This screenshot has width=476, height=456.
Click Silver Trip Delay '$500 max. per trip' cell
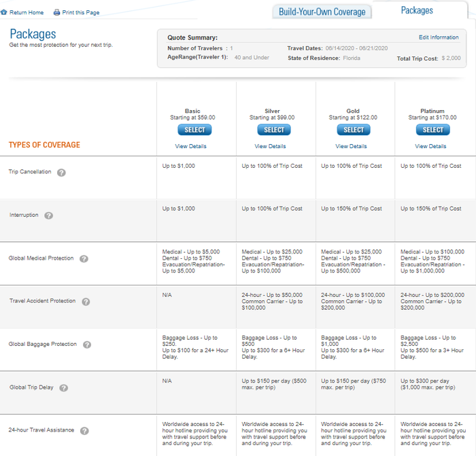(274, 384)
